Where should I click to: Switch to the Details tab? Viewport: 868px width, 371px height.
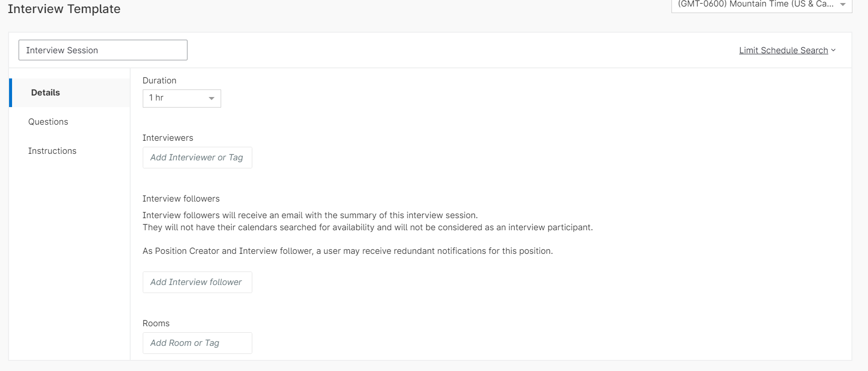(45, 92)
